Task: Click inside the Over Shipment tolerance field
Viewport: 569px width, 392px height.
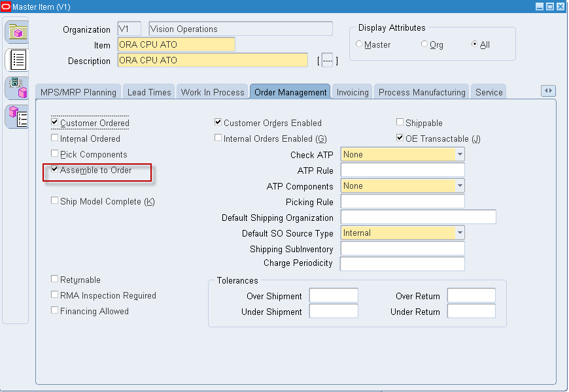Action: coord(334,295)
